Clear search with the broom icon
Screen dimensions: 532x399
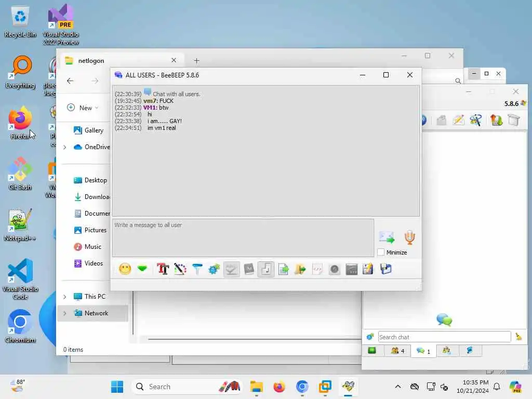click(x=518, y=337)
